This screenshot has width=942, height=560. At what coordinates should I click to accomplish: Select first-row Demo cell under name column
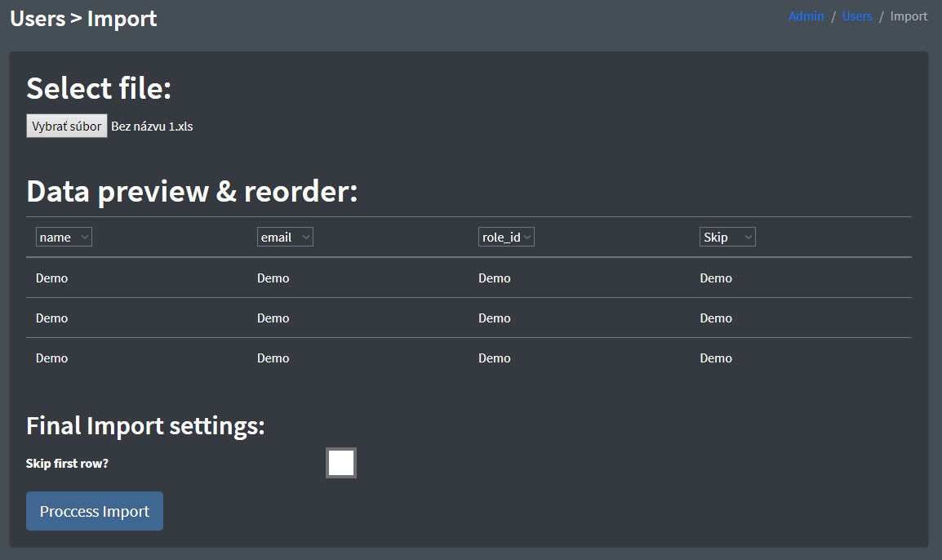[x=52, y=278]
